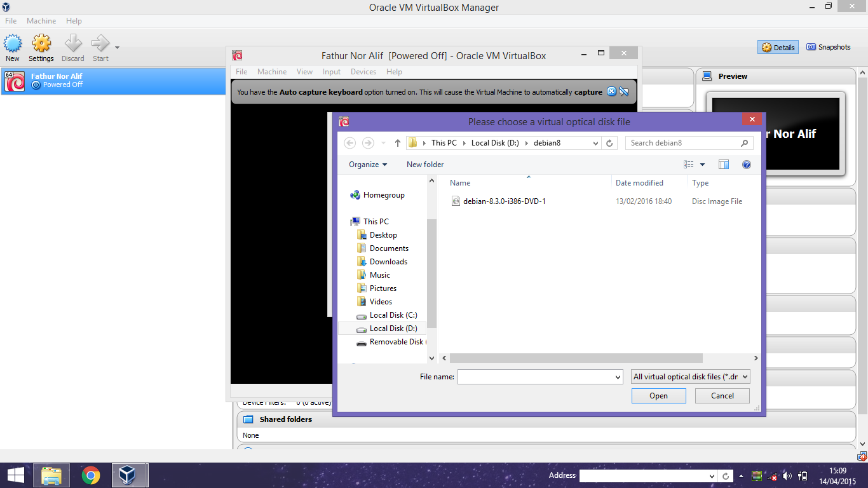The height and width of the screenshot is (488, 868).
Task: Switch to Snapshots view in VirtualBox Manager
Action: [828, 47]
